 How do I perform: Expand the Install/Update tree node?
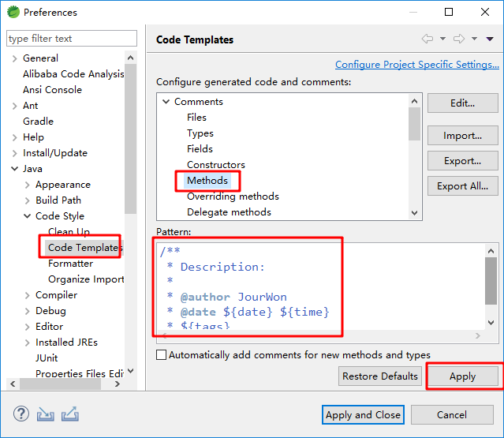[14, 153]
